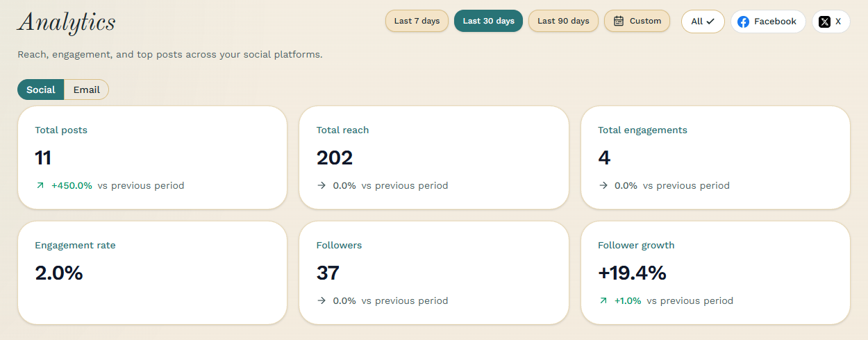Click the +450.0% change value

point(72,185)
